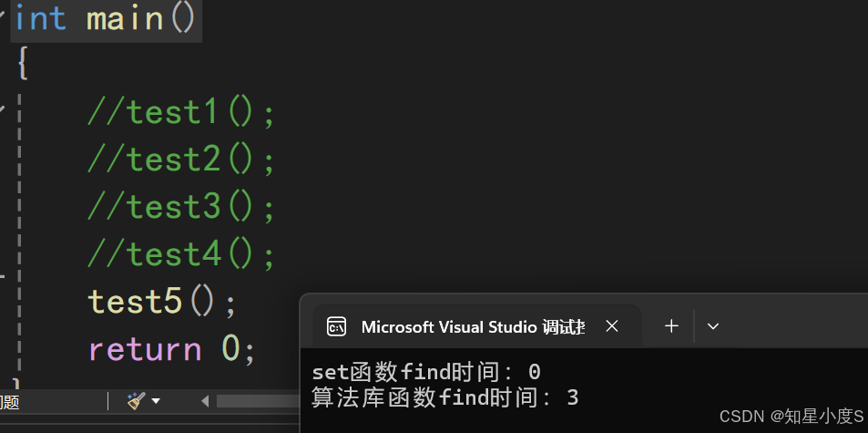Expand the code cleanup options arrow
This screenshot has height=433, width=868.
[x=156, y=401]
